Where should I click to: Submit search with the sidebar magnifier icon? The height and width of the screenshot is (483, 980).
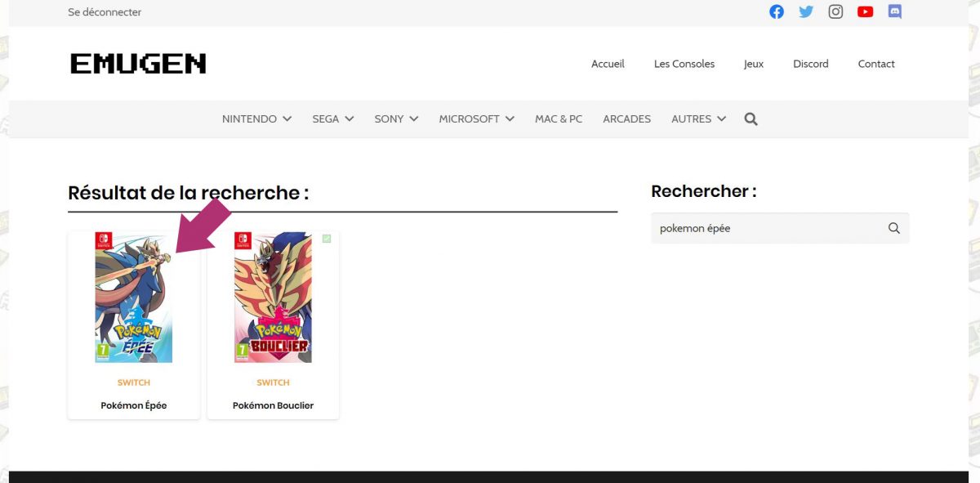tap(893, 229)
